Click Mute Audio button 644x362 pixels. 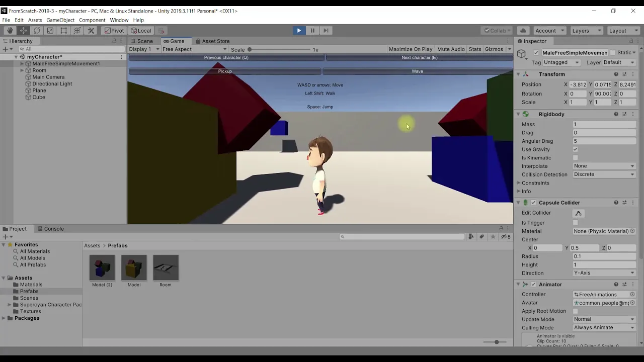click(451, 49)
